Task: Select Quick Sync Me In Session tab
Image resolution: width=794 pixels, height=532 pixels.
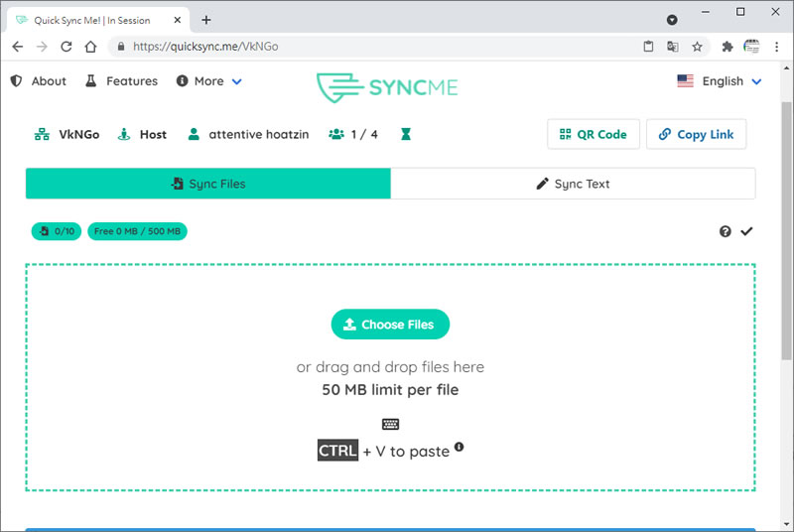Action: pos(97,20)
